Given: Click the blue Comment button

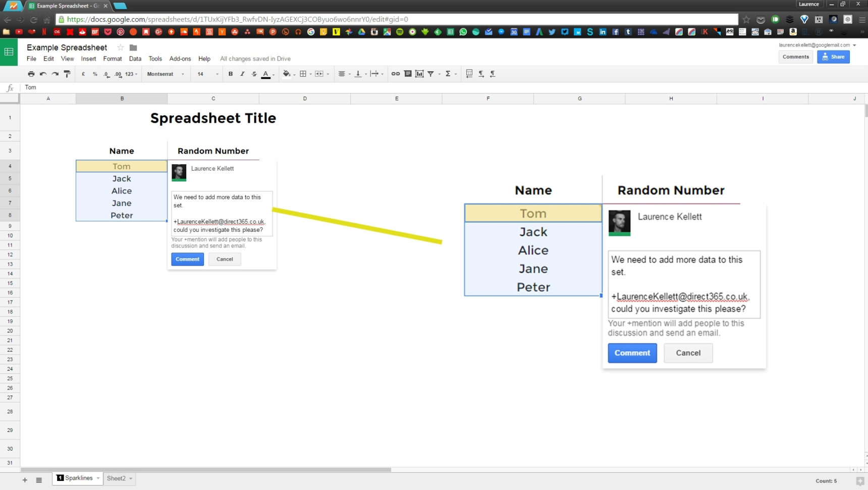Looking at the screenshot, I should (632, 353).
